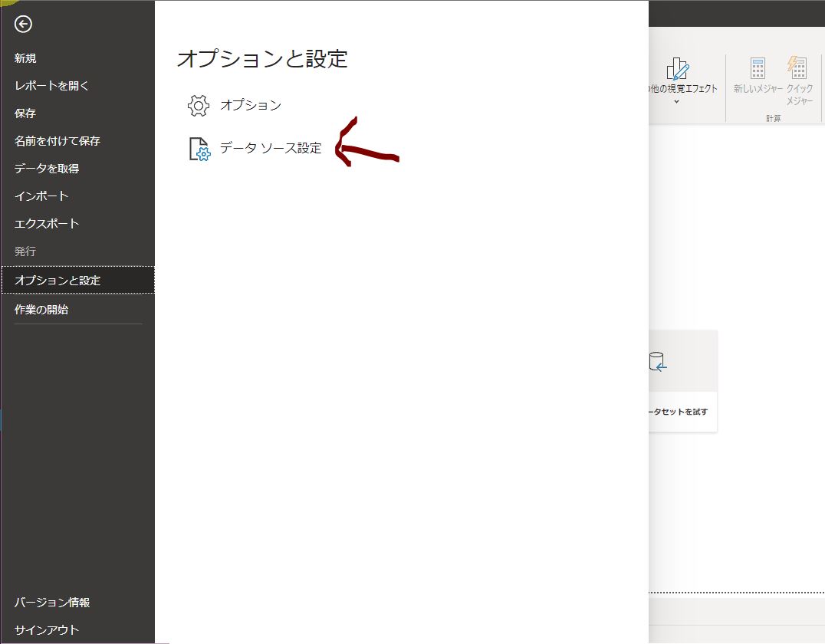
Task: Select 名前を付けて保存 in the sidebar
Action: (57, 141)
